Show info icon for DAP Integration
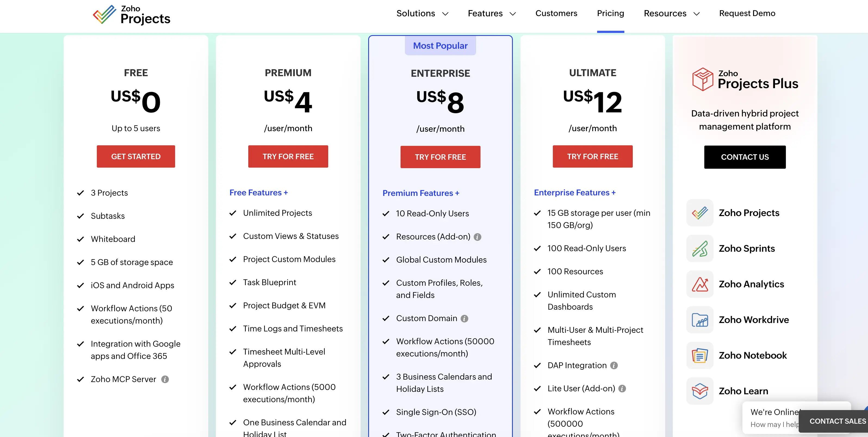 614,365
